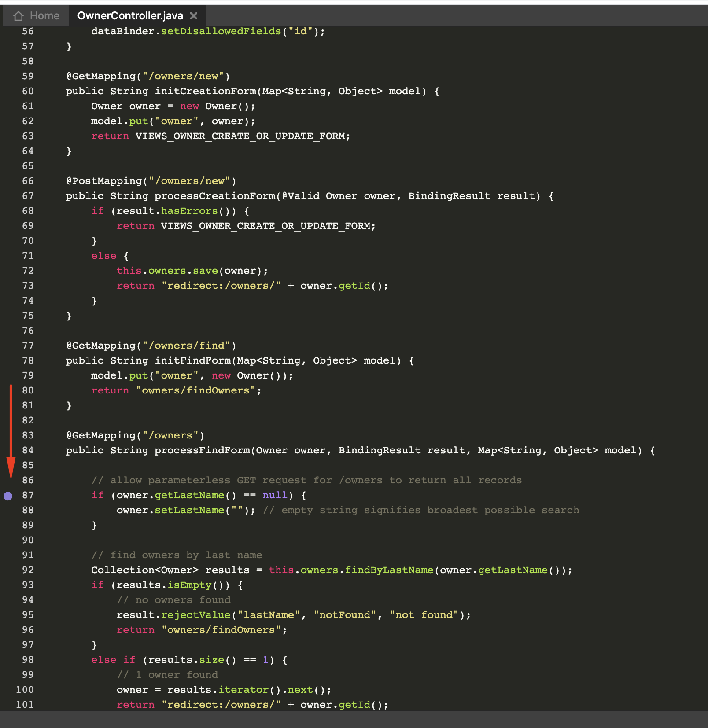Click the 'find owners by last name' comment
This screenshot has width=708, height=728.
(177, 555)
